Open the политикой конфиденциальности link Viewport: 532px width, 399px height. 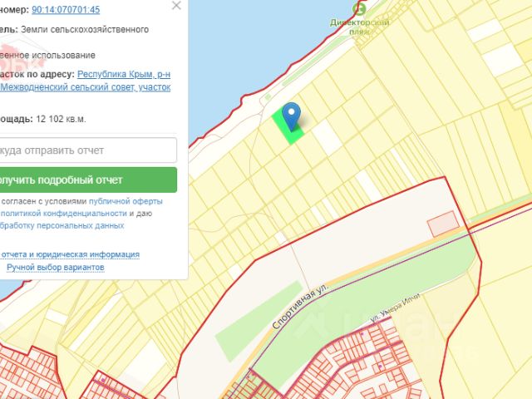click(x=64, y=214)
